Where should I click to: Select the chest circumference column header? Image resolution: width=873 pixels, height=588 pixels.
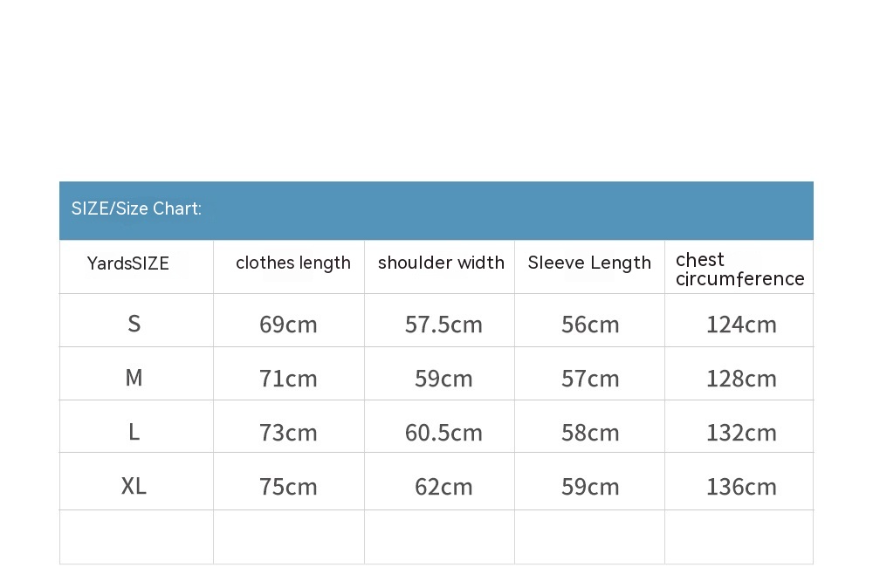(x=739, y=270)
